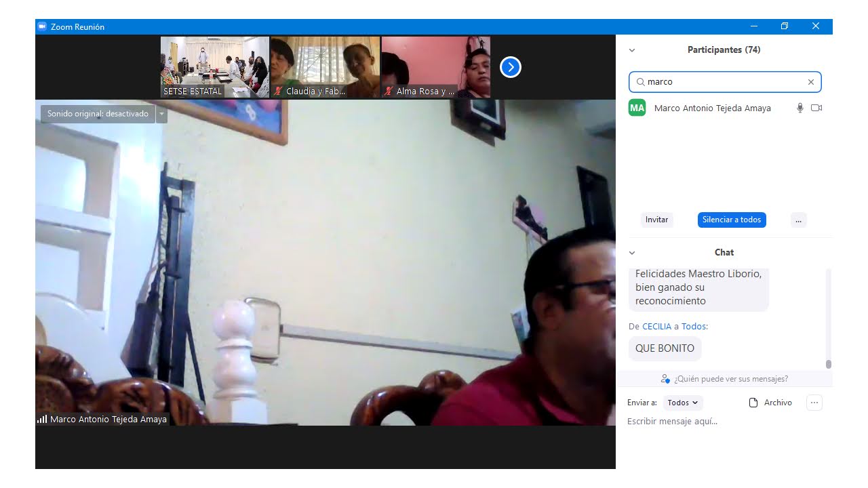The image size is (868, 488).
Task: Clear the participant search with X icon
Action: (x=811, y=82)
